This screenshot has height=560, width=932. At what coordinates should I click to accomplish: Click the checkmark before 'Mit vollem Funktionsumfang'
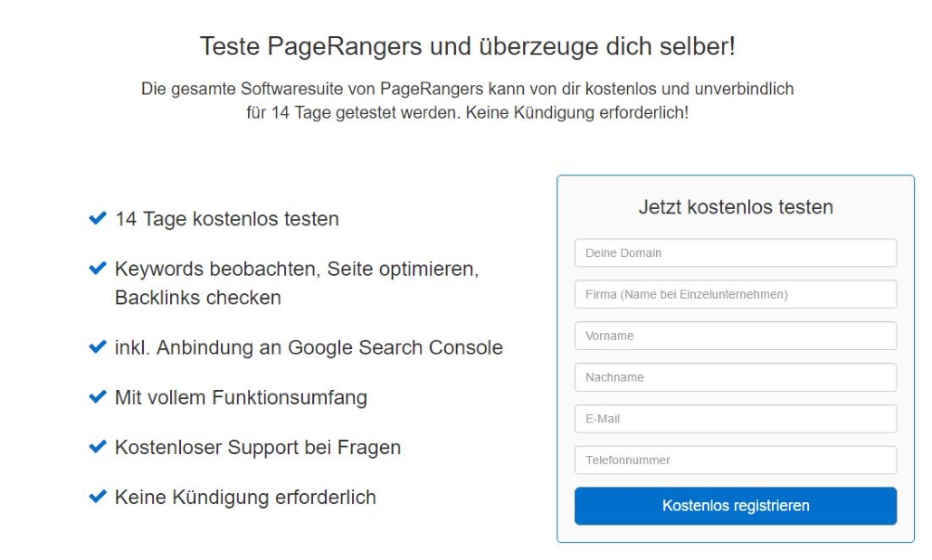[98, 397]
